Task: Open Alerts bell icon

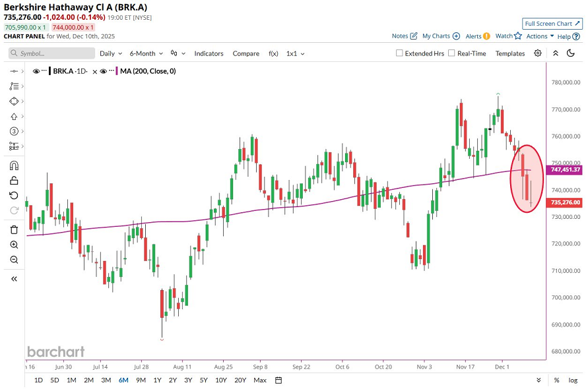Action: [x=486, y=36]
